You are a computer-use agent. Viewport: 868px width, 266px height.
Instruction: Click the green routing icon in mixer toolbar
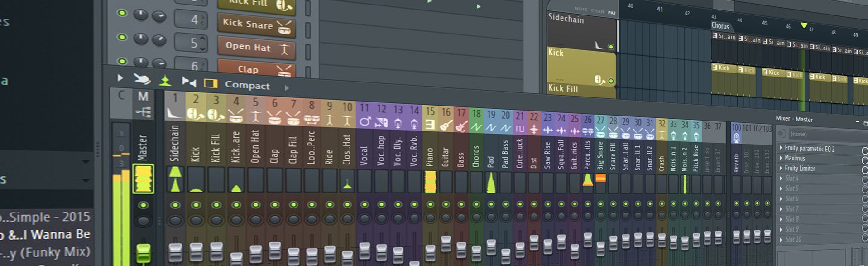[165, 81]
